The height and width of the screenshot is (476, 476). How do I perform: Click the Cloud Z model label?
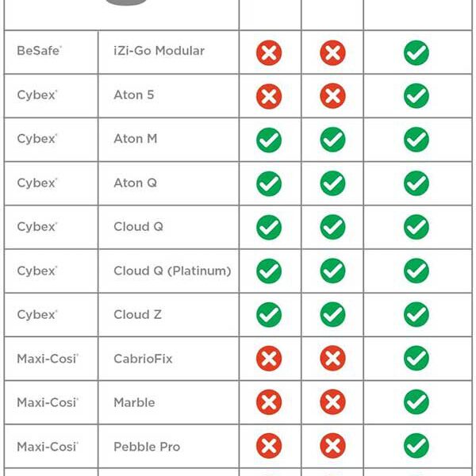[137, 314]
